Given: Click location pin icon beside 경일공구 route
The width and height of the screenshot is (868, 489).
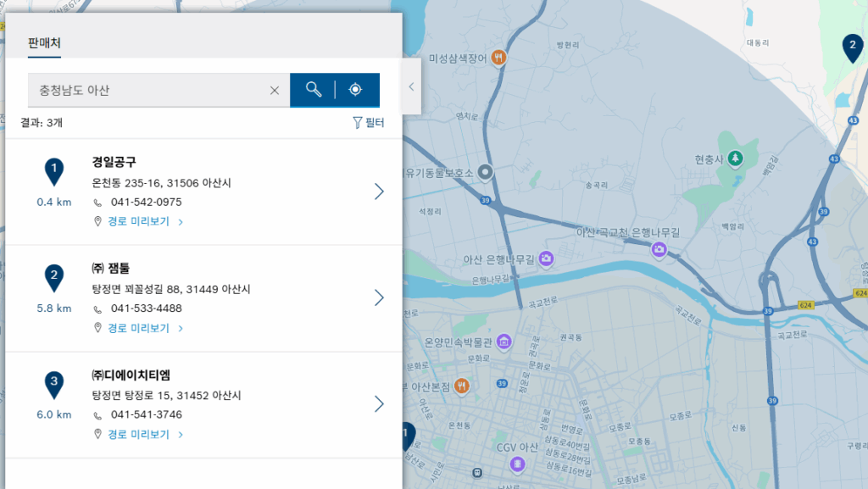Looking at the screenshot, I should tap(98, 221).
